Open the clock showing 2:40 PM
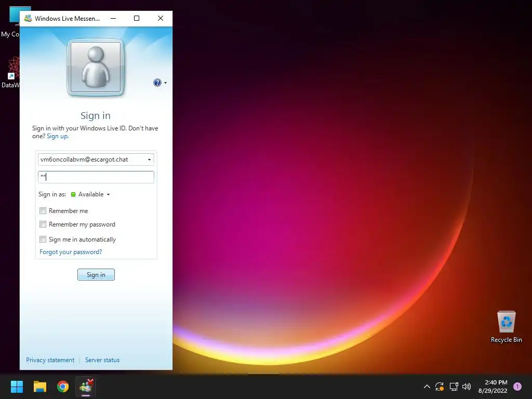 [493, 387]
